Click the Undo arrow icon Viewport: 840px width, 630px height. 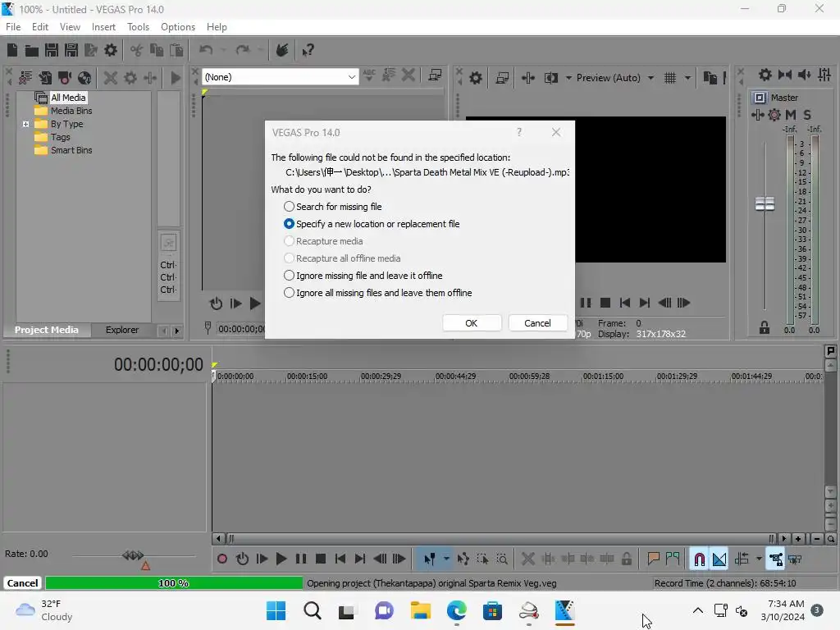tap(206, 50)
